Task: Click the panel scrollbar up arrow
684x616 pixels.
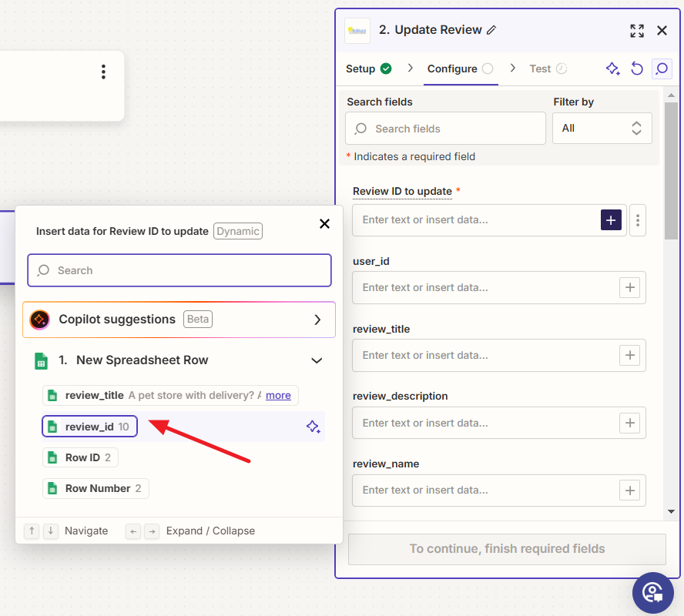Action: pos(671,95)
